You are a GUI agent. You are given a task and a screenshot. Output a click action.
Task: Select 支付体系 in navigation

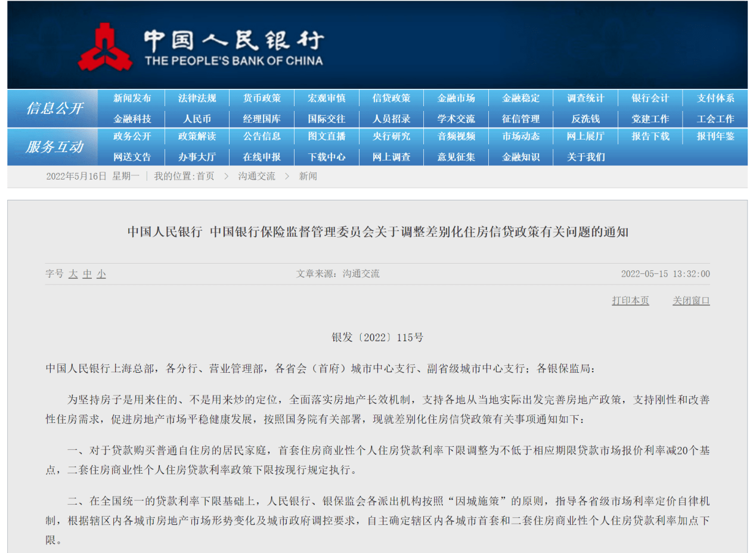(x=715, y=98)
